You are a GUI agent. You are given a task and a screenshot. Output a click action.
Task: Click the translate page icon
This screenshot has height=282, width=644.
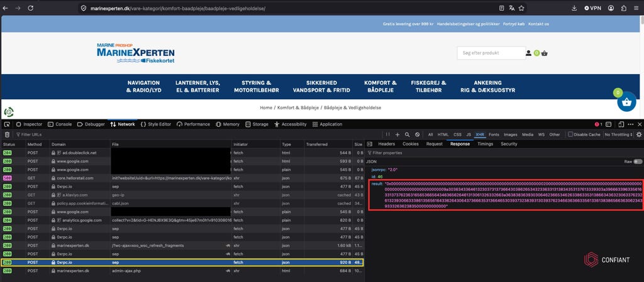[x=512, y=8]
